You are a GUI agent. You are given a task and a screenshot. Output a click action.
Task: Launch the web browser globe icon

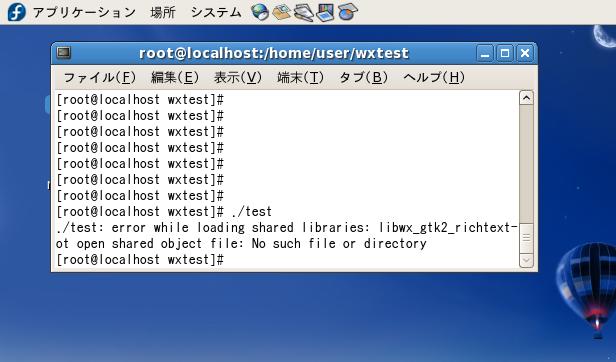click(x=260, y=12)
